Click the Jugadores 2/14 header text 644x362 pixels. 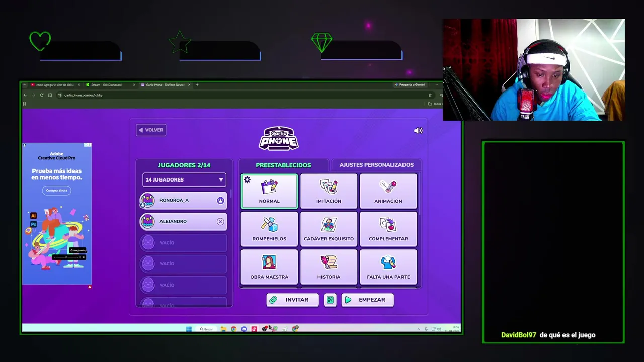184,165
